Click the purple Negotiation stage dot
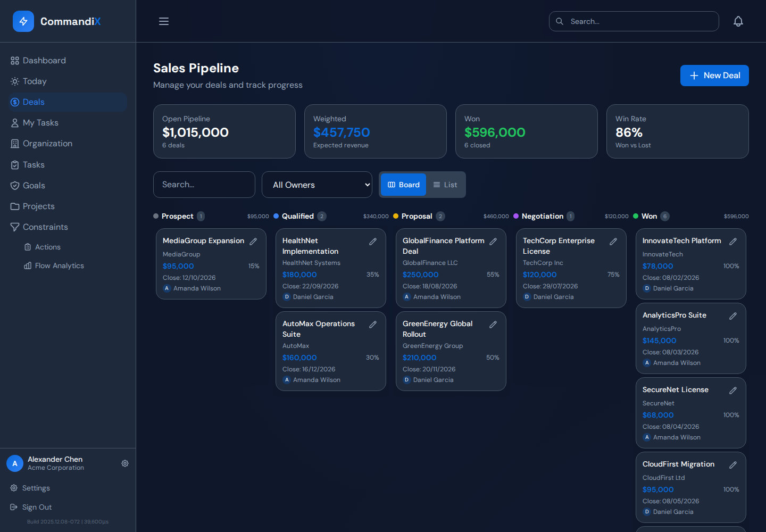Viewport: 766px width, 532px height. 516,216
